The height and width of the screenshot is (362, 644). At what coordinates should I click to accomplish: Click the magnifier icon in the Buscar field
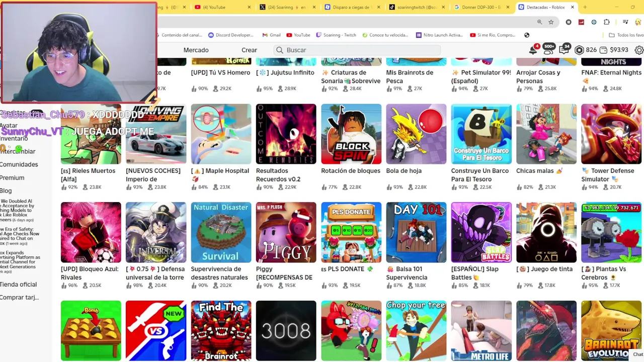pos(280,50)
